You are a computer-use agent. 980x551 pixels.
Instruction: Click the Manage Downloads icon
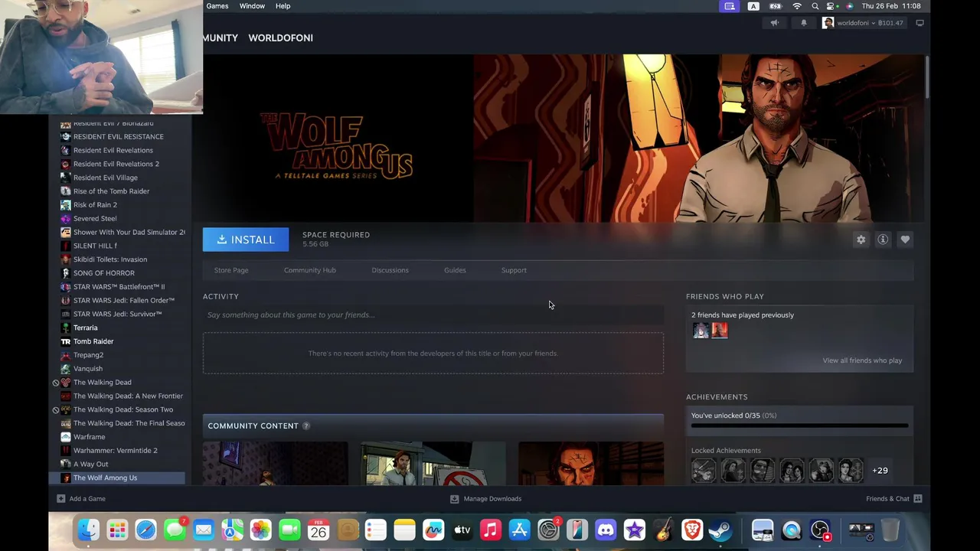click(x=454, y=498)
